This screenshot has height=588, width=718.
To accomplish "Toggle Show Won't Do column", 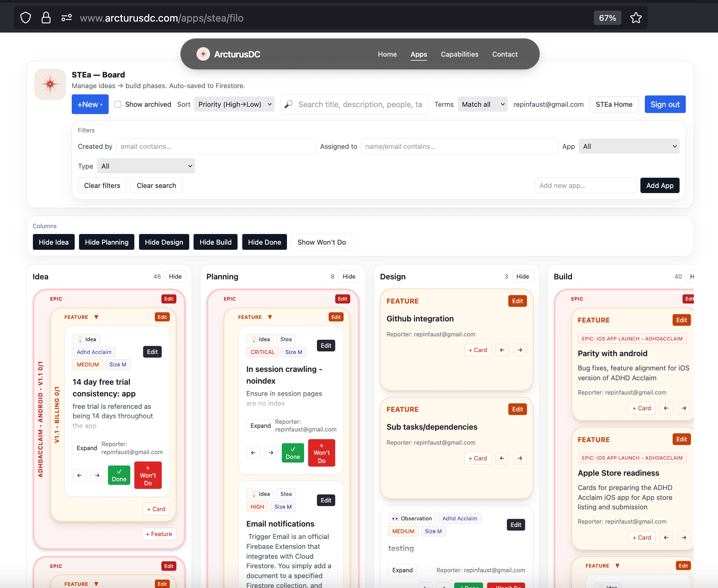I will 321,242.
